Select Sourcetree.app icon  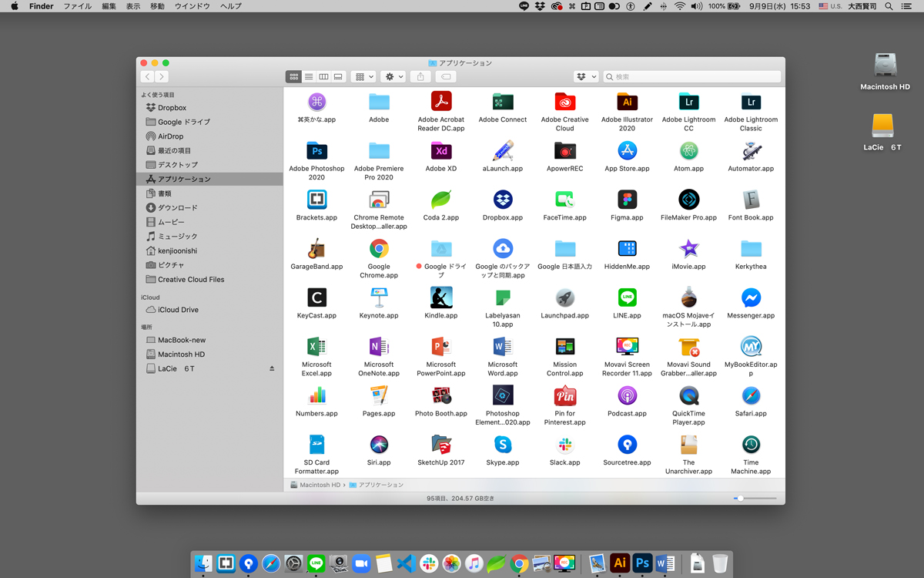coord(627,445)
